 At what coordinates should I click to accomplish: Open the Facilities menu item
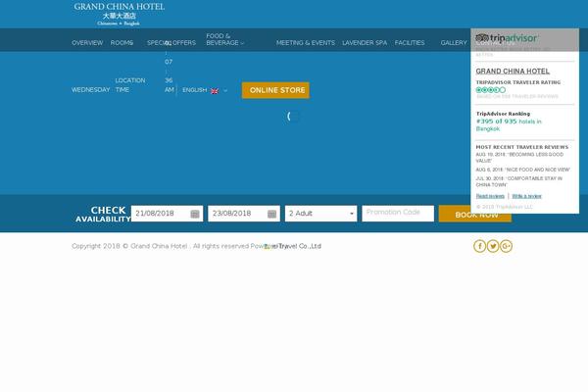tap(410, 43)
